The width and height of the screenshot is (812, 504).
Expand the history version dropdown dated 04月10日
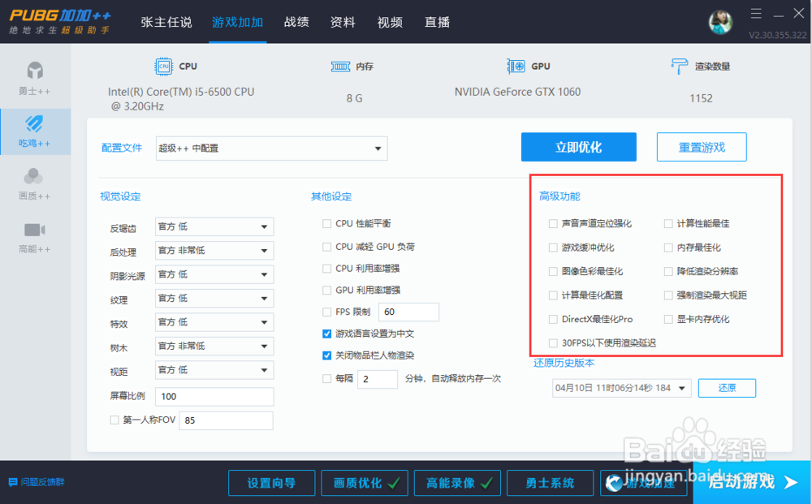(620, 388)
